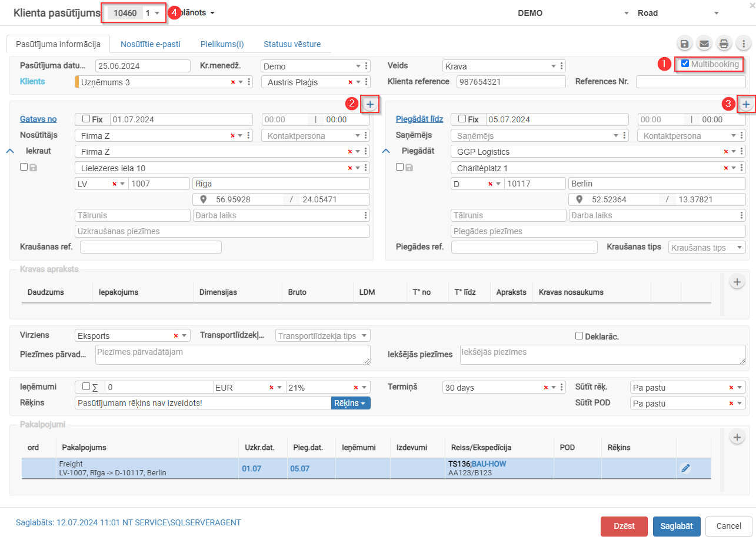Edit the Freight service with pencil icon
The image size is (756, 543).
coord(685,468)
